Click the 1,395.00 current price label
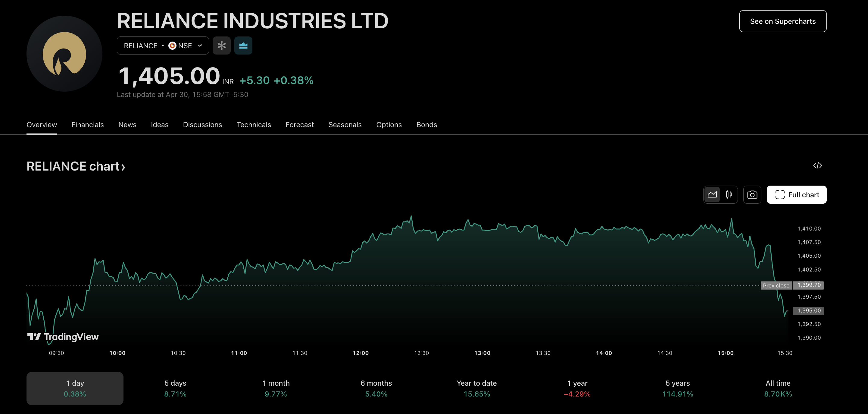 pyautogui.click(x=808, y=310)
